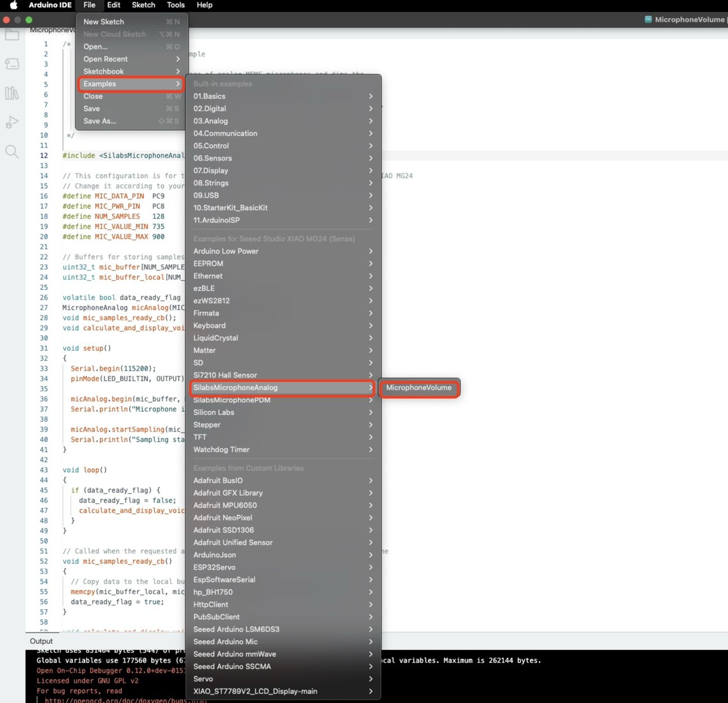Open the TFT examples entry
Image resolution: width=728 pixels, height=703 pixels.
pos(283,437)
